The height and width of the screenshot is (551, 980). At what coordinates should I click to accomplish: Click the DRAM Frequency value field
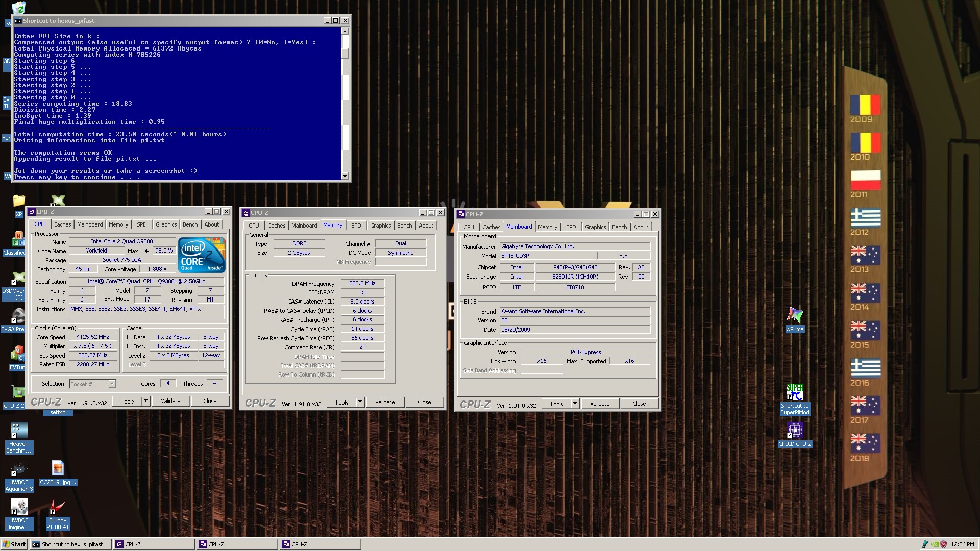(x=362, y=283)
